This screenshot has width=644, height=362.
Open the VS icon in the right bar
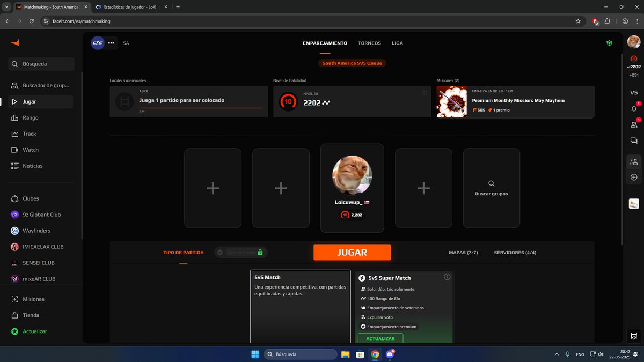pos(634,93)
